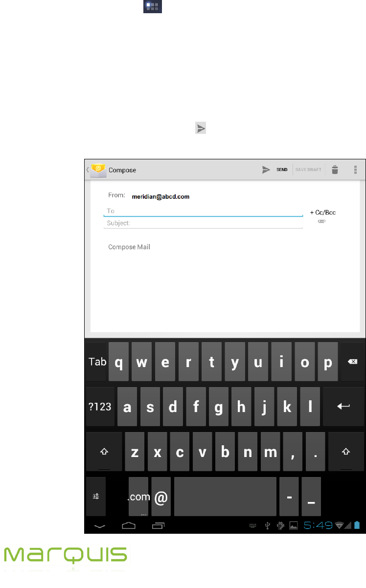Tap the d key
The image size is (366, 588).
[x=173, y=407]
